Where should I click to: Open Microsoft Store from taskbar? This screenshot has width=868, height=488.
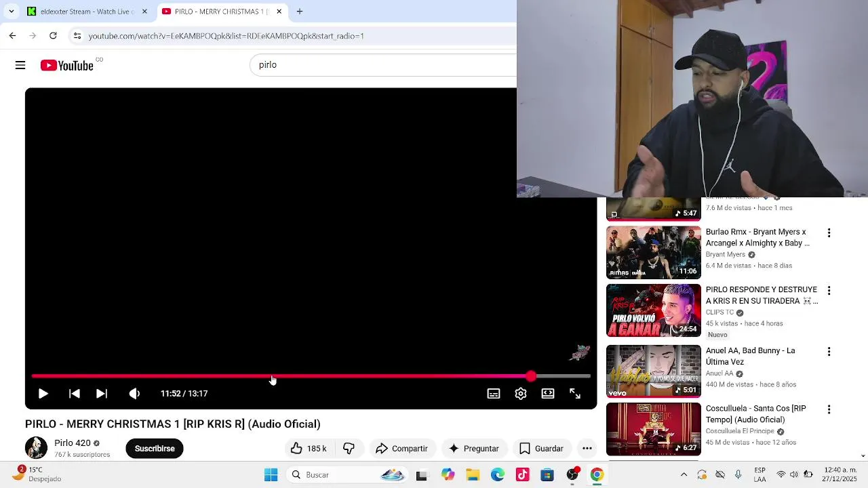[x=547, y=474]
